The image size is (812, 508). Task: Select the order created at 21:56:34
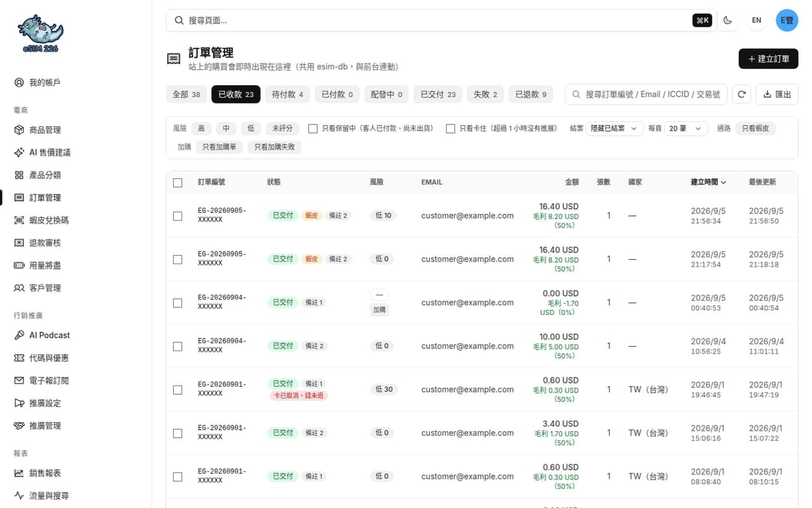178,216
